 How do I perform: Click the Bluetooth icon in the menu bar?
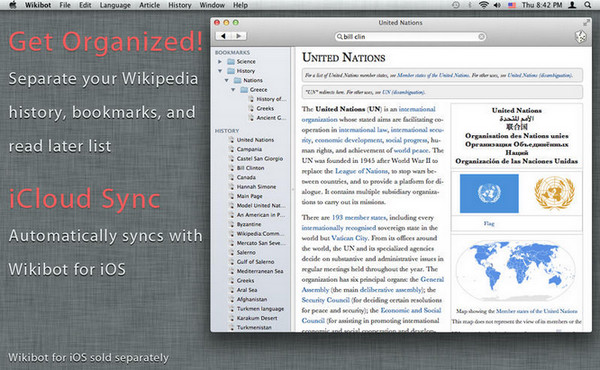(x=470, y=5)
